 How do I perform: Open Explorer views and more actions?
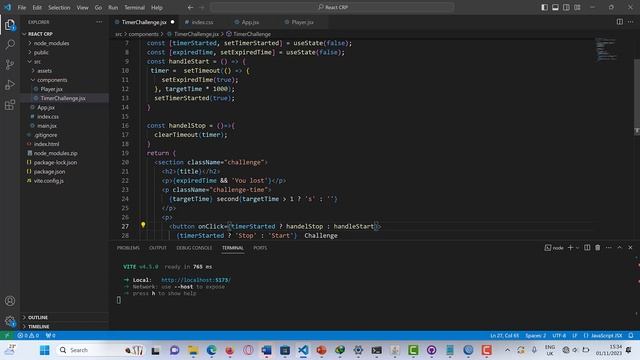click(99, 22)
